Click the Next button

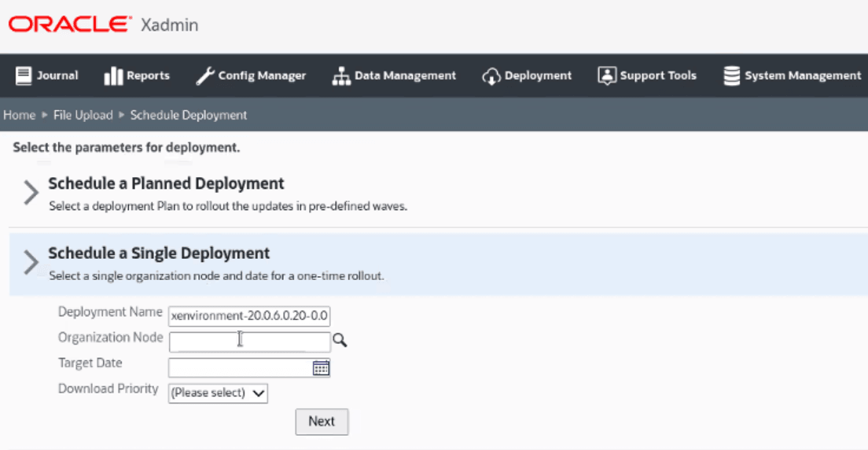pos(322,422)
